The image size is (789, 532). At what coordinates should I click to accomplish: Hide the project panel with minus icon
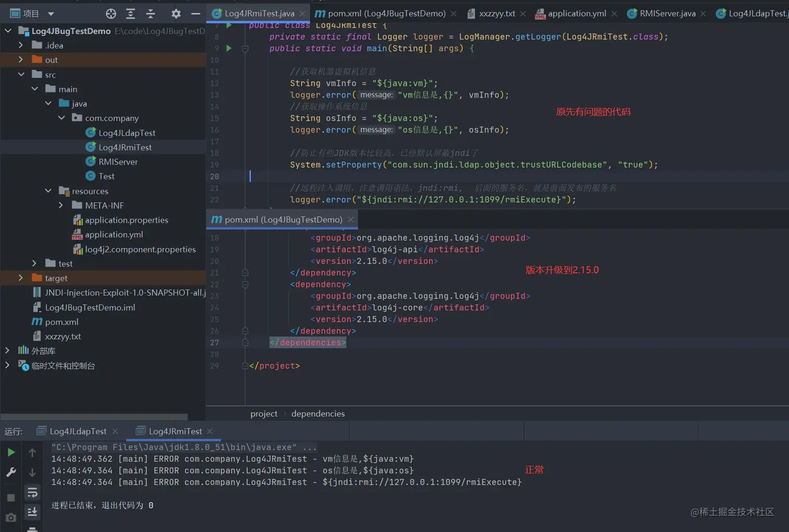[196, 14]
